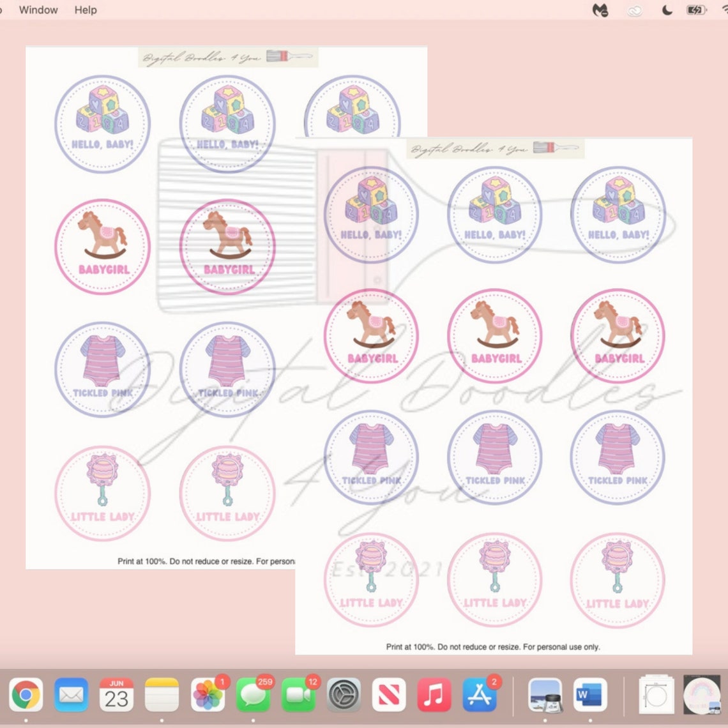The height and width of the screenshot is (728, 728).
Task: Check battery status in the menu bar
Action: click(697, 10)
